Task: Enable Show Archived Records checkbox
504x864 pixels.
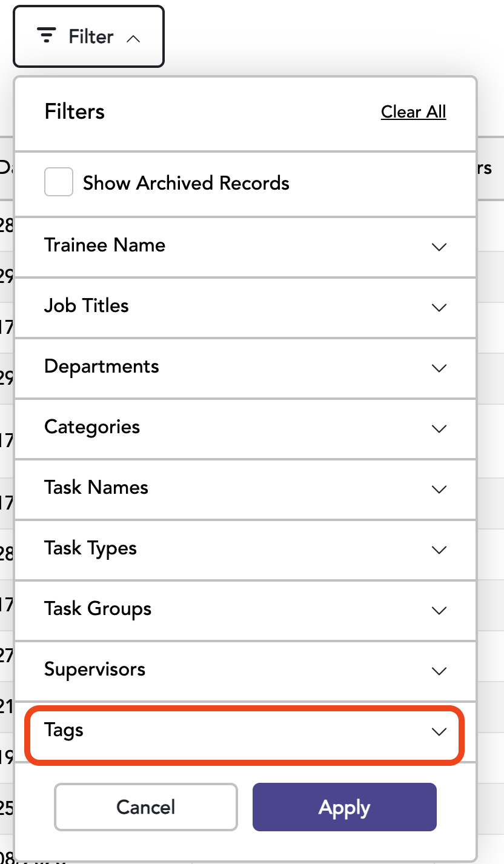Action: [59, 182]
